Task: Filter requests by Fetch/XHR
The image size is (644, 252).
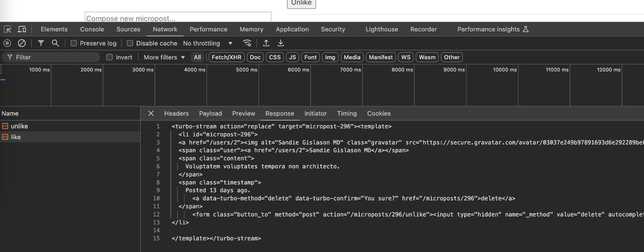Action: pyautogui.click(x=226, y=57)
